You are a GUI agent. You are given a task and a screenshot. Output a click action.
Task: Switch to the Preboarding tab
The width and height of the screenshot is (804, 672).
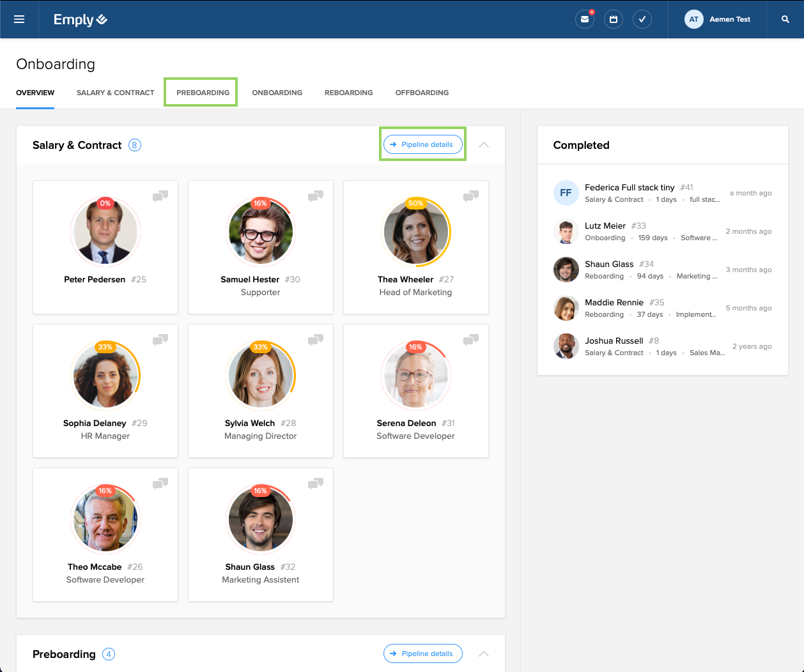203,93
